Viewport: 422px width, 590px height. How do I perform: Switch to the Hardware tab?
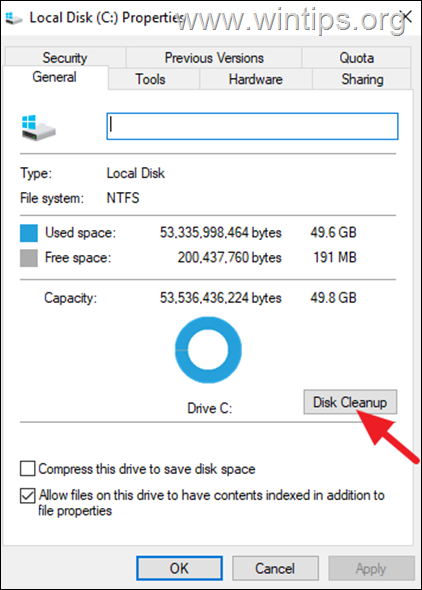pyautogui.click(x=256, y=79)
